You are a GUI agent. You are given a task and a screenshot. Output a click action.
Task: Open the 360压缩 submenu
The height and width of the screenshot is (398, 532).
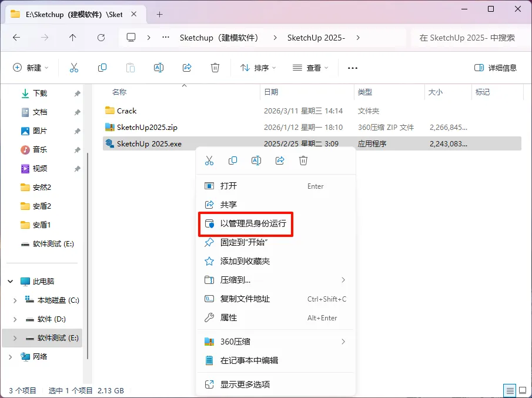[276, 342]
